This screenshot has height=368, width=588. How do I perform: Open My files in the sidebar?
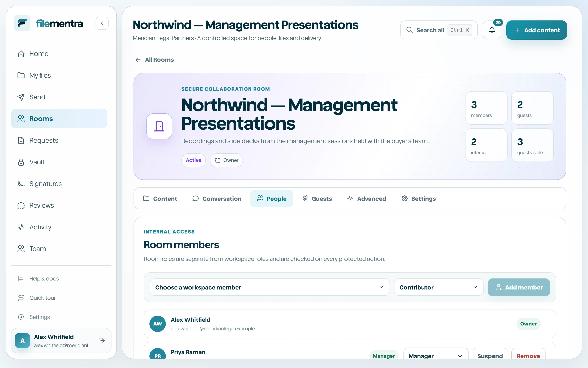(59, 75)
